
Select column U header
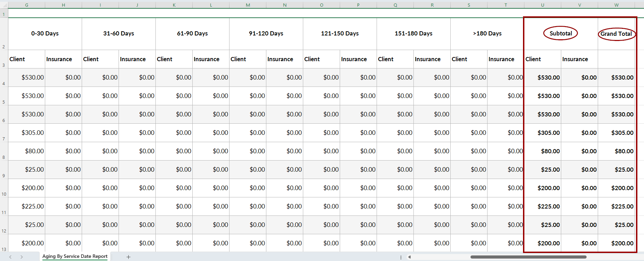coord(542,5)
